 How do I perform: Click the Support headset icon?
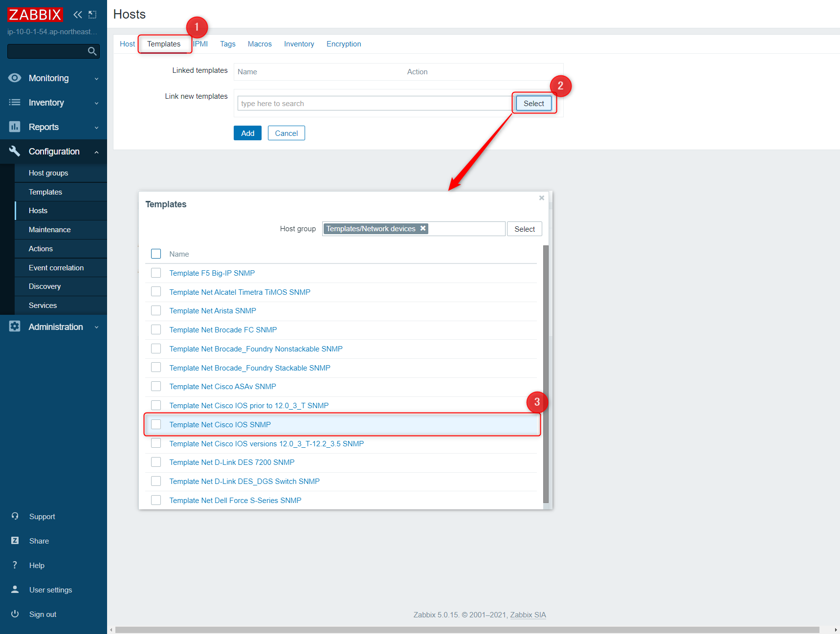pos(15,516)
